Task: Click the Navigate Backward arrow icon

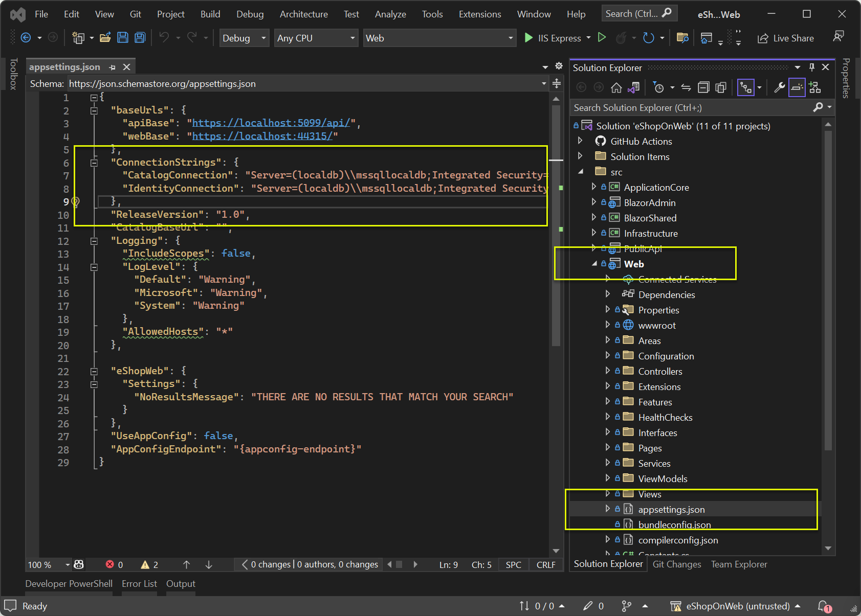Action: pyautogui.click(x=26, y=38)
